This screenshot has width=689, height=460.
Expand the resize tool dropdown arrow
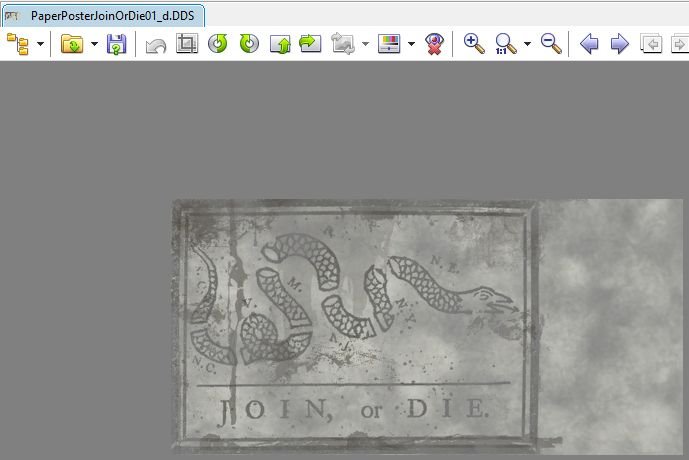(365, 44)
